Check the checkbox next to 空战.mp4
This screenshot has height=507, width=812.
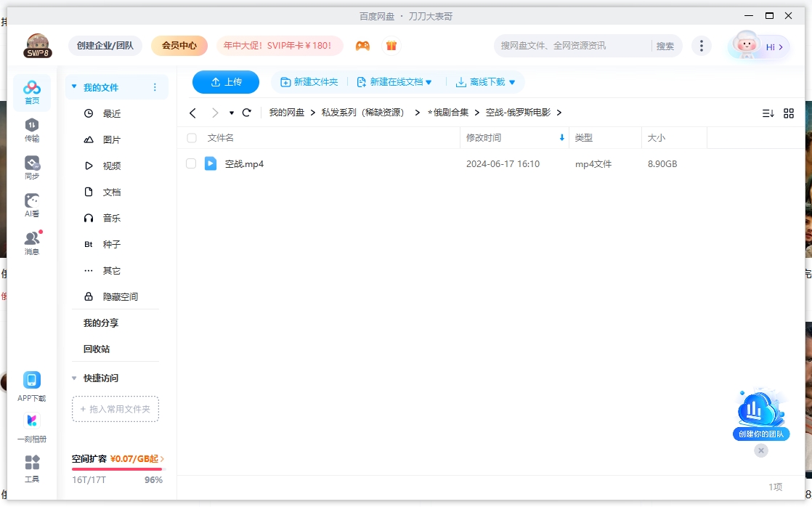coord(191,163)
